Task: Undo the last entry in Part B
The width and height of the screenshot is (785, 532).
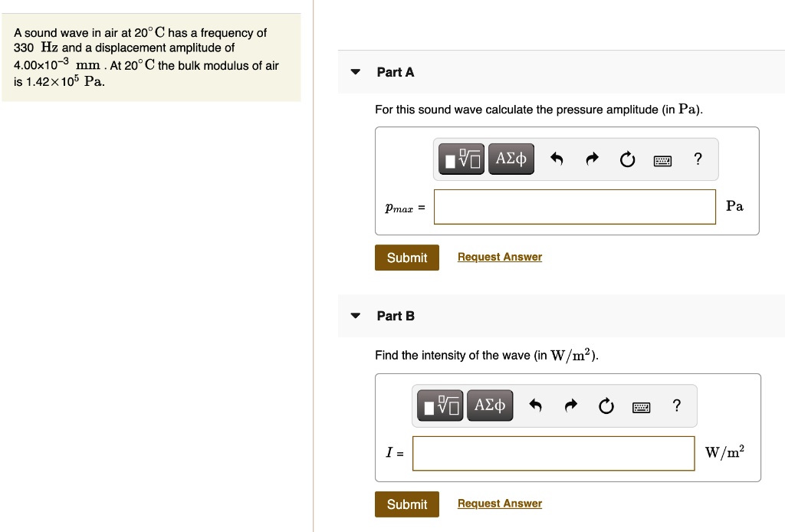Action: 536,406
